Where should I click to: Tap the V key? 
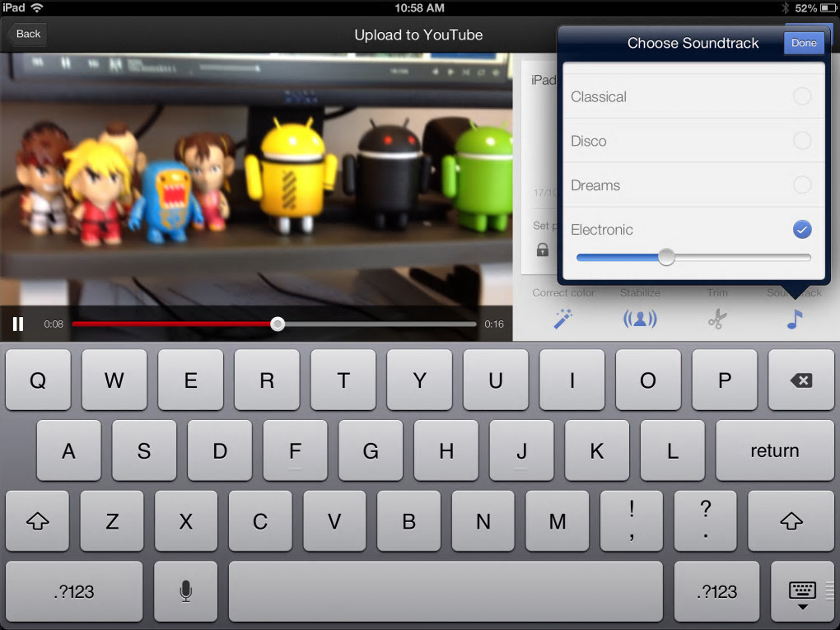pyautogui.click(x=334, y=520)
